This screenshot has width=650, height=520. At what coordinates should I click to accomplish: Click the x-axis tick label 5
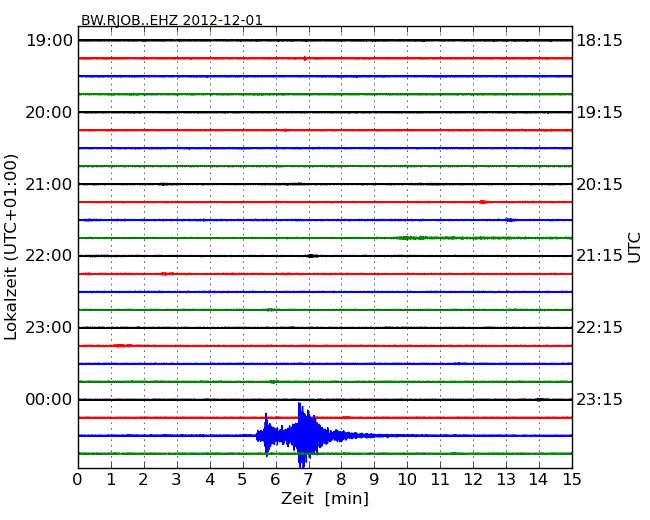coord(243,479)
